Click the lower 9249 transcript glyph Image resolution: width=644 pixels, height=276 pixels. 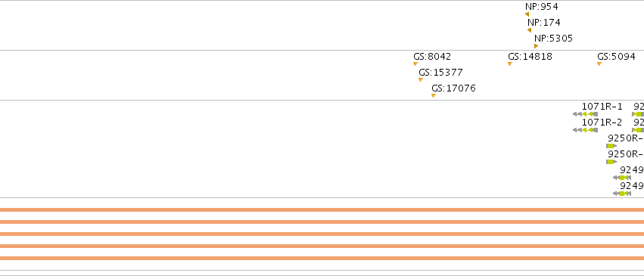[x=622, y=194]
